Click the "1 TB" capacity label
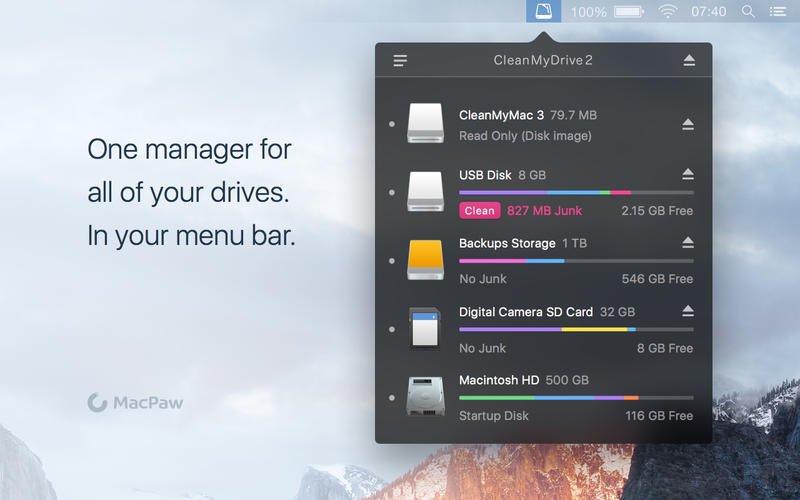Image resolution: width=800 pixels, height=500 pixels. click(574, 243)
